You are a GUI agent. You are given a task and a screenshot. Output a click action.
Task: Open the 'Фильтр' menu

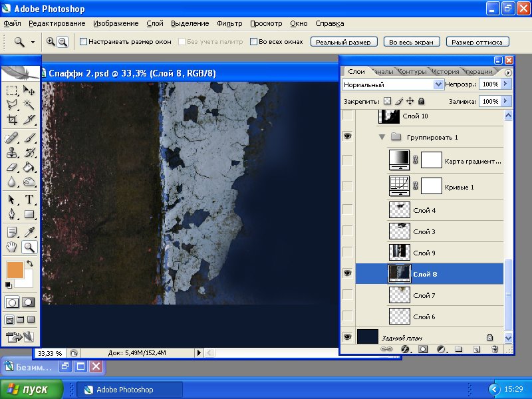coord(229,23)
